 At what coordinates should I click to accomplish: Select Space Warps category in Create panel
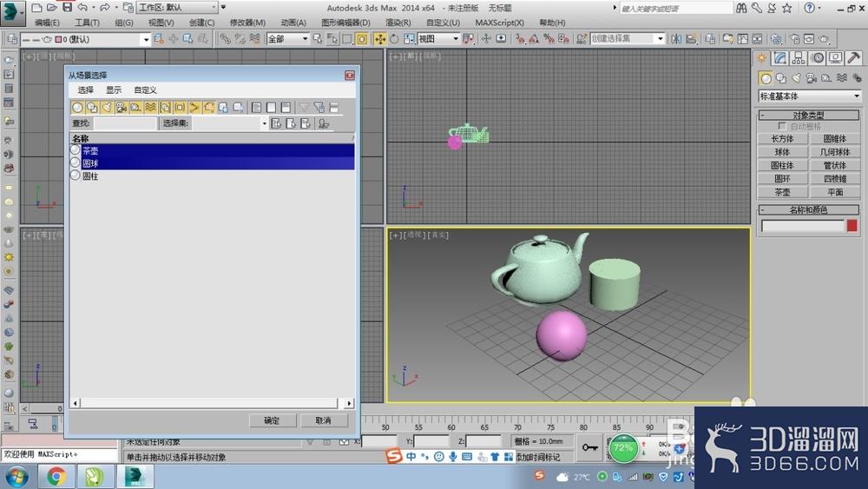tap(842, 78)
